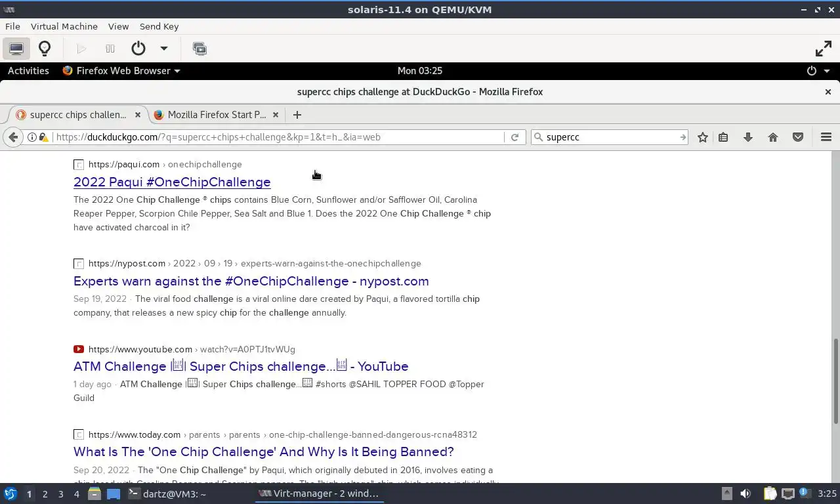Close the Mozilla Firefox Start Page tab
The height and width of the screenshot is (504, 840).
click(x=276, y=115)
